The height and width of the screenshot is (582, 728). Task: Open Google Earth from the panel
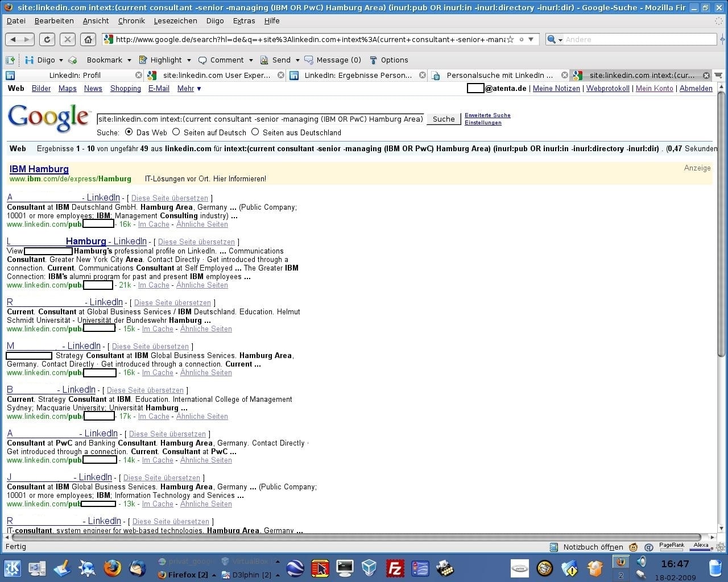coord(295,568)
